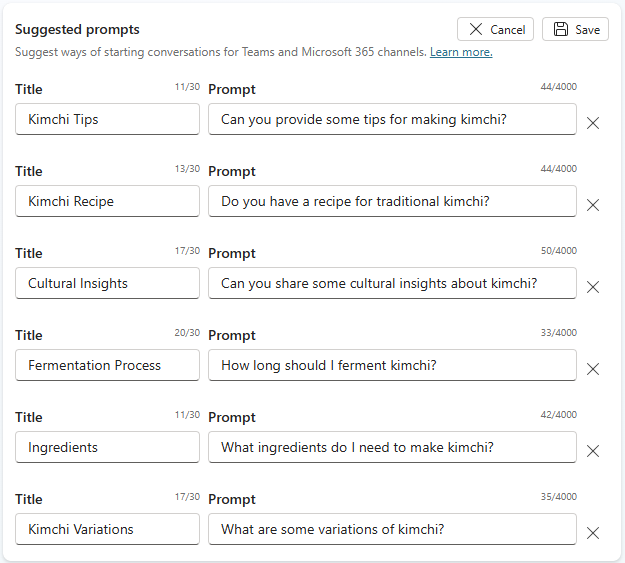Remove the Kimchi Tips prompt row

pyautogui.click(x=592, y=123)
